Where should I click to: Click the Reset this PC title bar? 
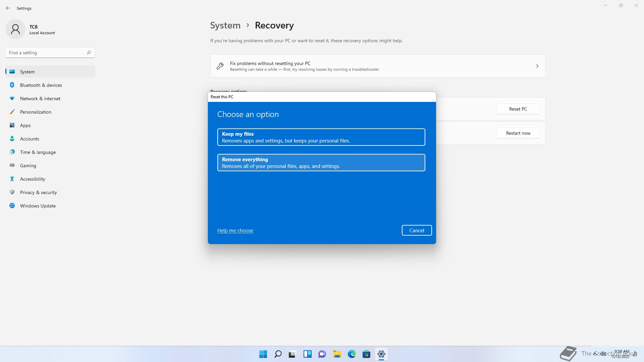pos(322,97)
